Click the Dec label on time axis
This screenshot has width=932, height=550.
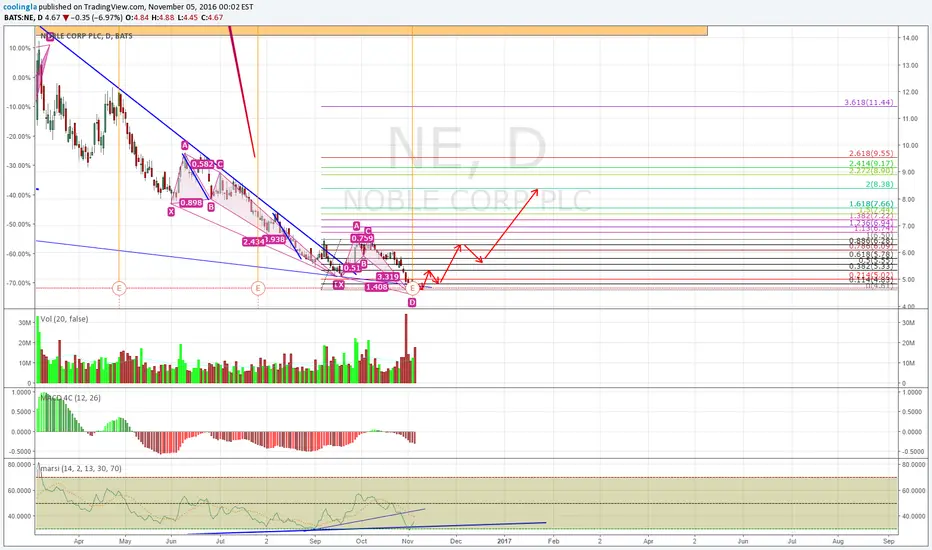click(x=456, y=542)
